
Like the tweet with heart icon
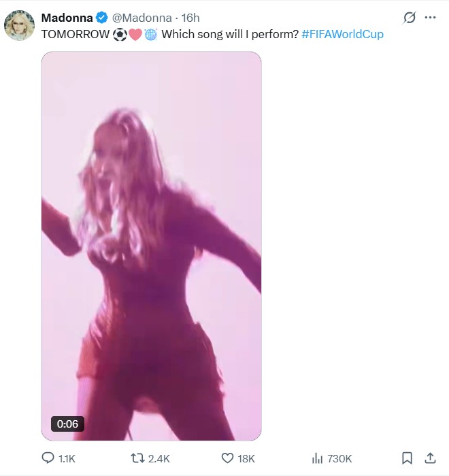tap(227, 458)
